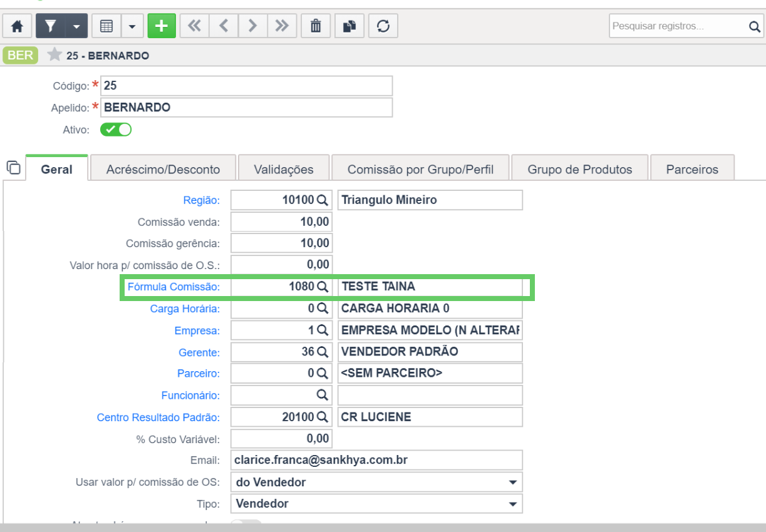Search Parceiro with lookup magnifier
Screen dimensions: 766x532
[x=322, y=374]
